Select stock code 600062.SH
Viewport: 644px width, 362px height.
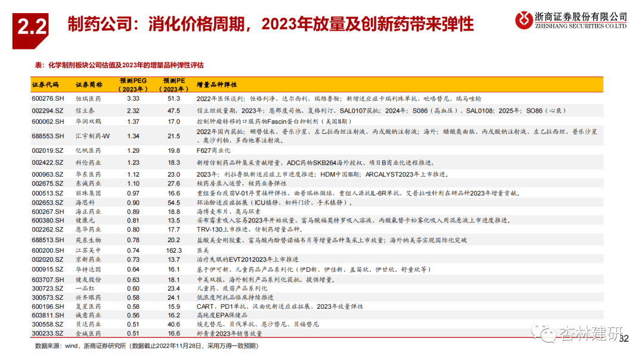coord(48,122)
